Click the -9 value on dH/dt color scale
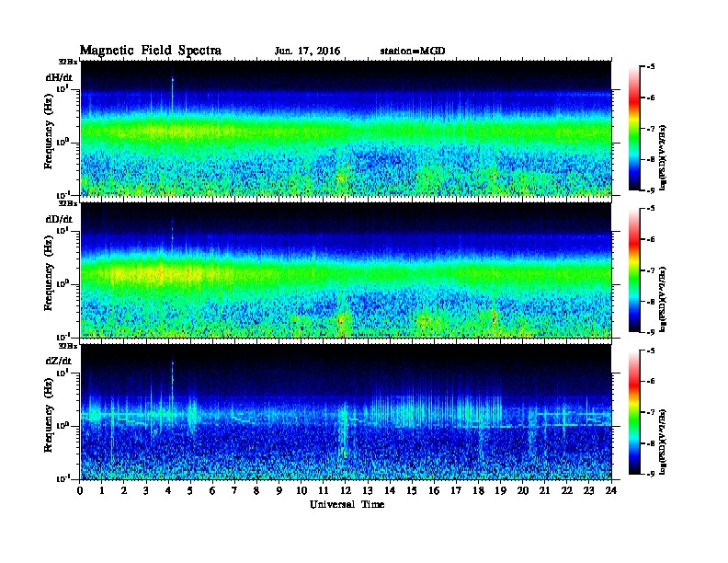 651,190
